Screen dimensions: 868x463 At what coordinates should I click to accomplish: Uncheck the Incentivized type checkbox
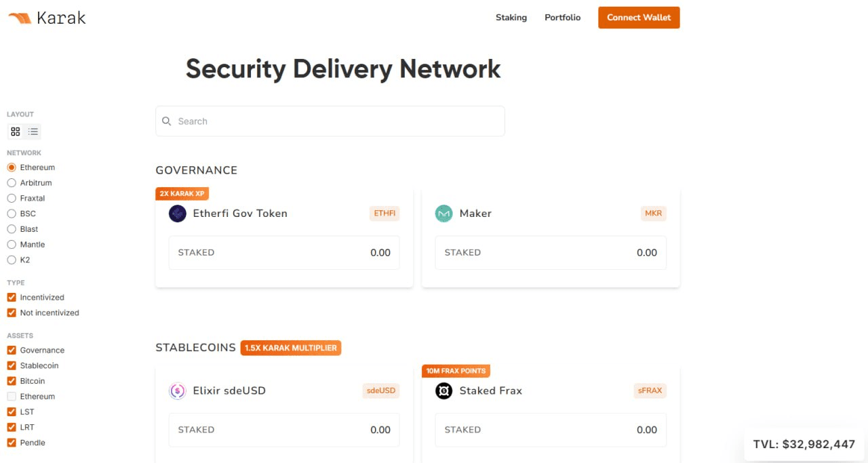pyautogui.click(x=12, y=298)
